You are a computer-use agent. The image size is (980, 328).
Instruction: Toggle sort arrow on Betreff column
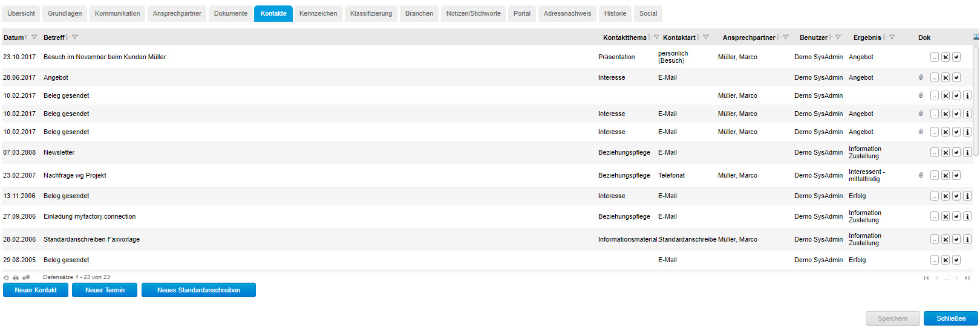68,37
